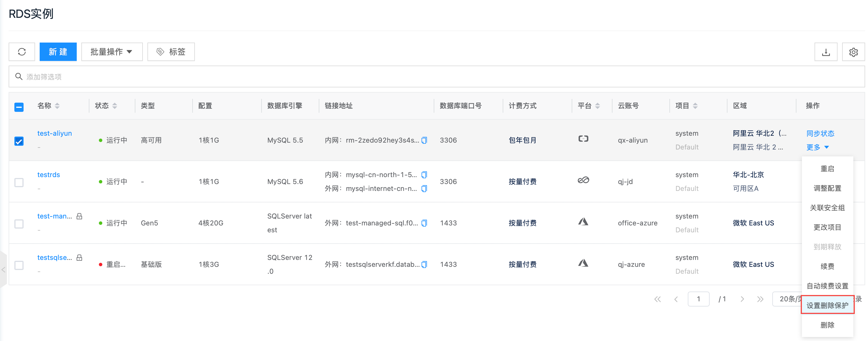Open the test-aliyun instance link

(55, 133)
